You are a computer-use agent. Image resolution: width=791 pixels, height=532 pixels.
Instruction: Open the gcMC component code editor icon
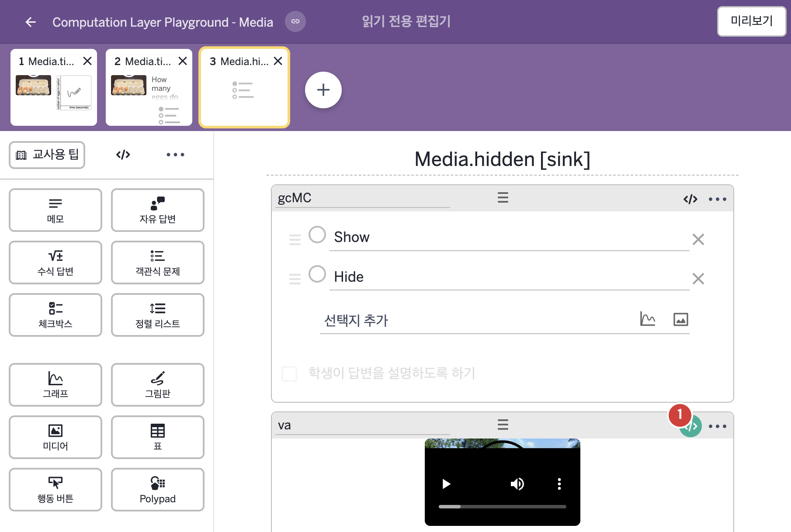click(x=690, y=199)
